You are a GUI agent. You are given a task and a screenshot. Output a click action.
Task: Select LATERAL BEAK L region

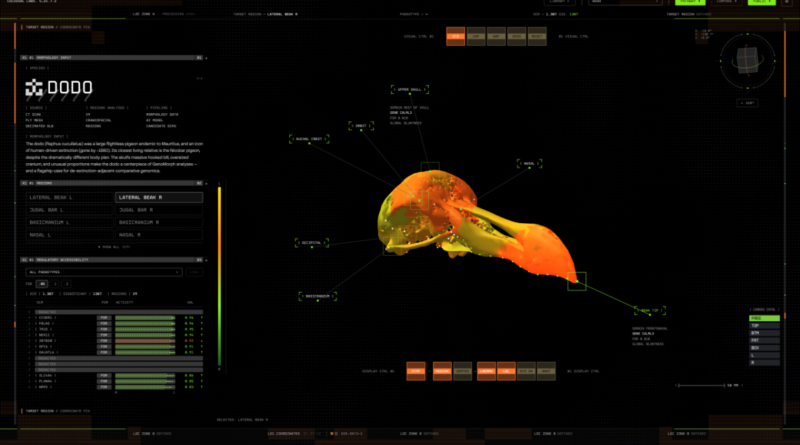(70, 197)
